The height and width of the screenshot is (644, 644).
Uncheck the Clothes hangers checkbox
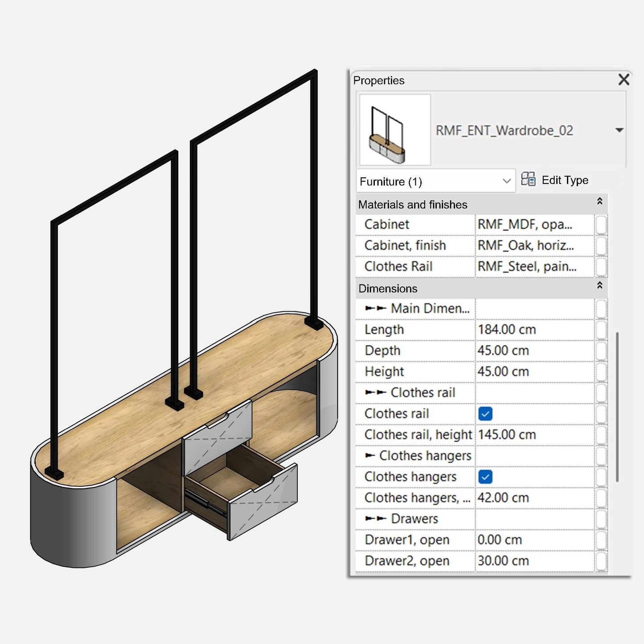(485, 477)
